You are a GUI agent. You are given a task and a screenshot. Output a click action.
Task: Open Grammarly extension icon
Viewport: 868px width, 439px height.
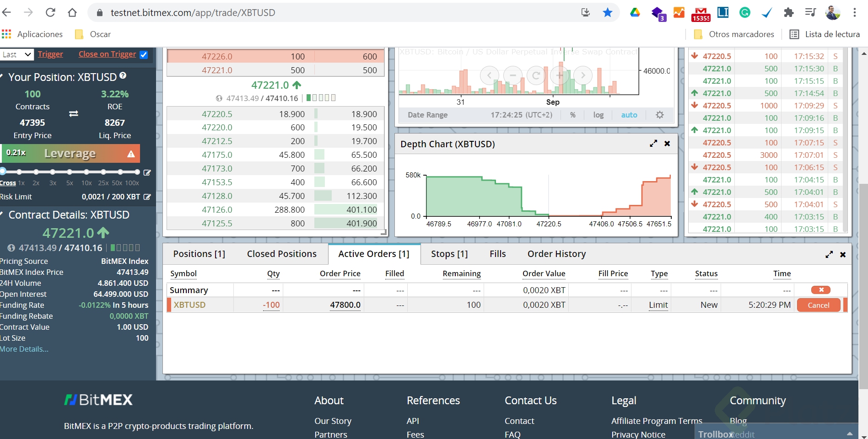coord(745,12)
